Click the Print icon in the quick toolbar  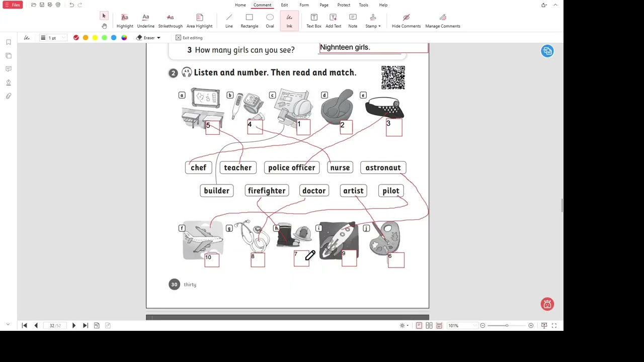point(58,5)
